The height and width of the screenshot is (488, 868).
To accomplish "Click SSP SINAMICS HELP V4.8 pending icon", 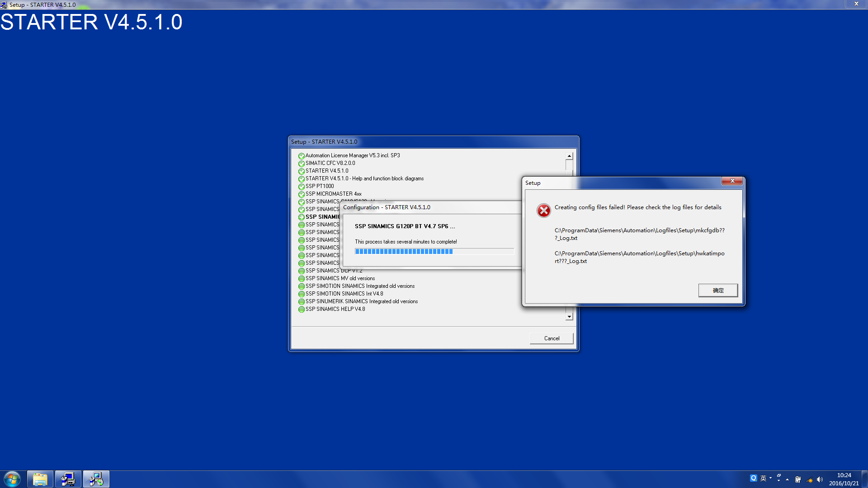I will [x=301, y=310].
